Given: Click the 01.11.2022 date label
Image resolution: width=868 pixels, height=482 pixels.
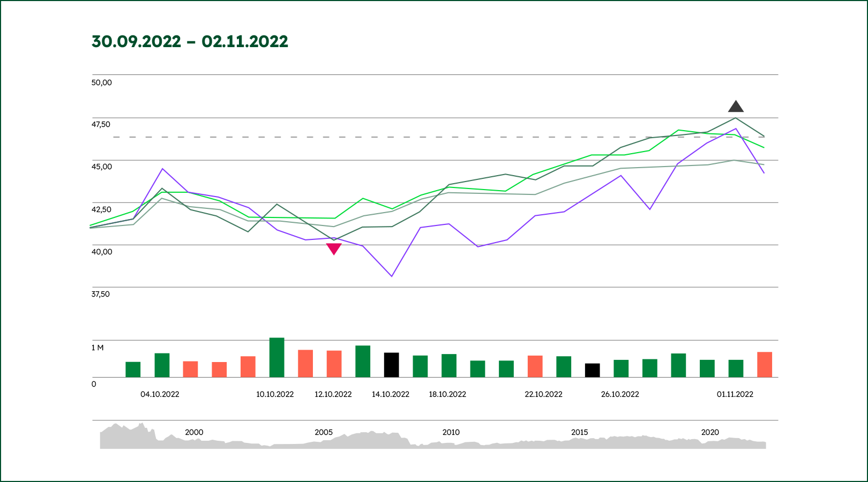Looking at the screenshot, I should 735,394.
